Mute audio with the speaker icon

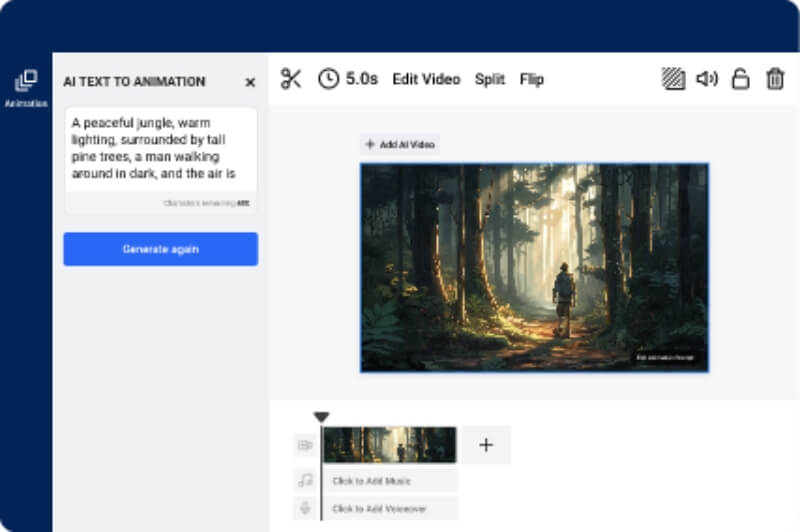(x=707, y=79)
